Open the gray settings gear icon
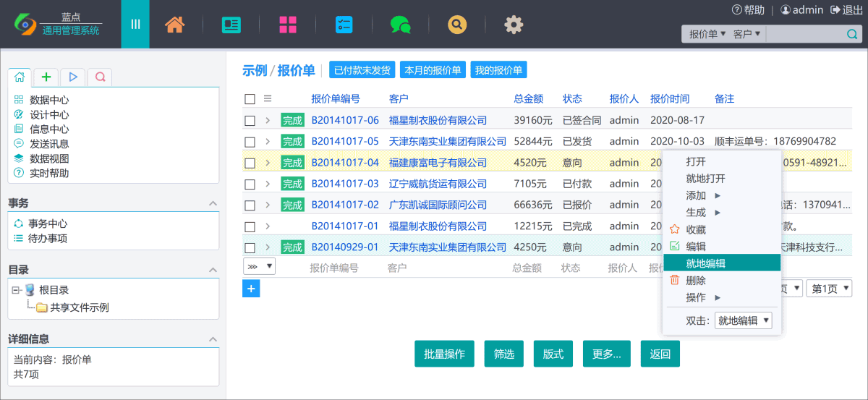The width and height of the screenshot is (868, 400). (x=514, y=25)
